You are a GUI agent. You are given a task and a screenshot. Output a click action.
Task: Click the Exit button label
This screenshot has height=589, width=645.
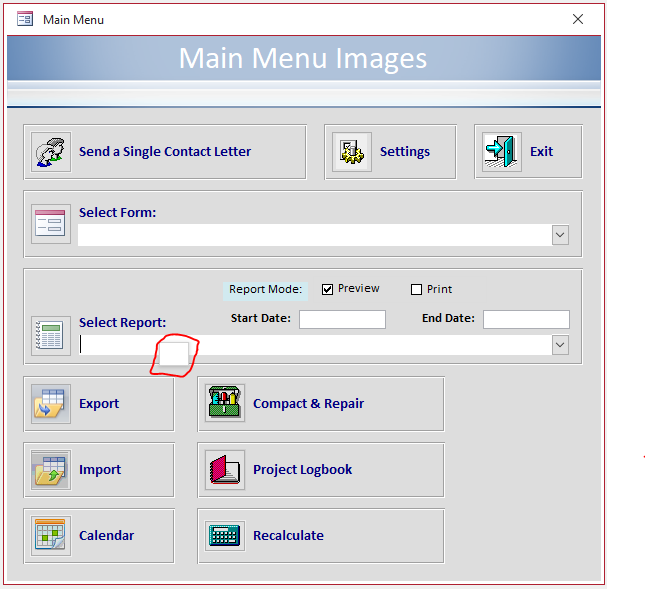point(541,151)
